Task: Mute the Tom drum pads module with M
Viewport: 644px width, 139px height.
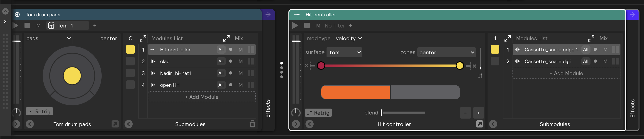Action: tap(38, 25)
